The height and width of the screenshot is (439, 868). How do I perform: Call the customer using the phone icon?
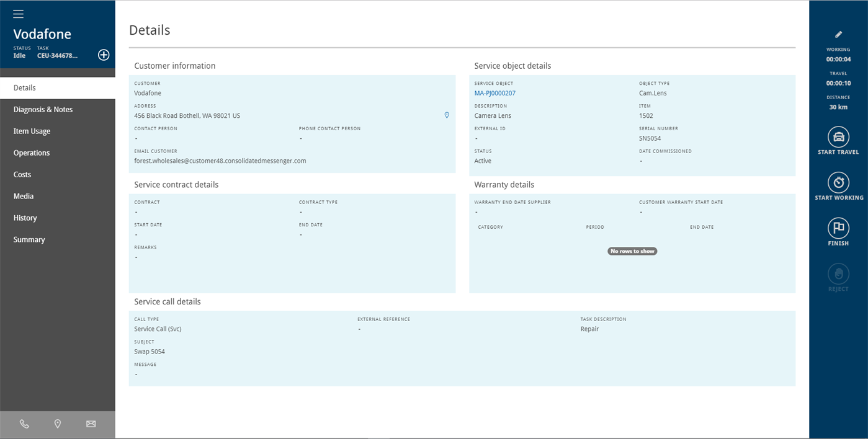[x=24, y=423]
